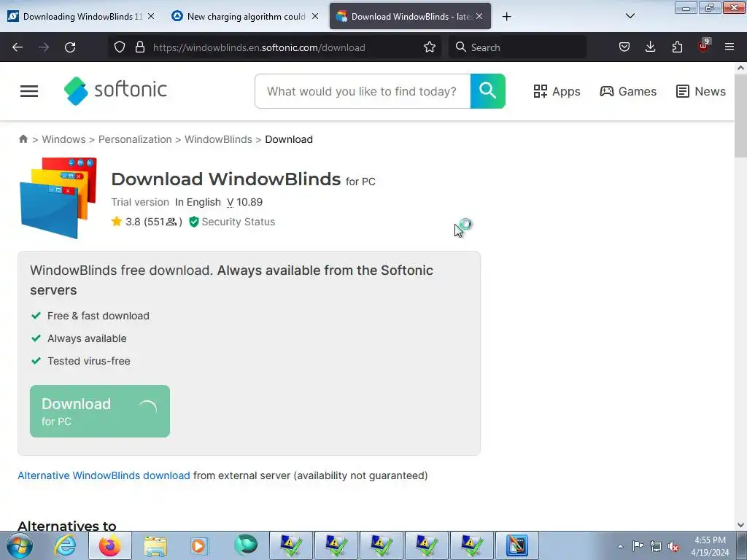Click the V 10.89 version text
The width and height of the screenshot is (747, 560).
point(244,202)
